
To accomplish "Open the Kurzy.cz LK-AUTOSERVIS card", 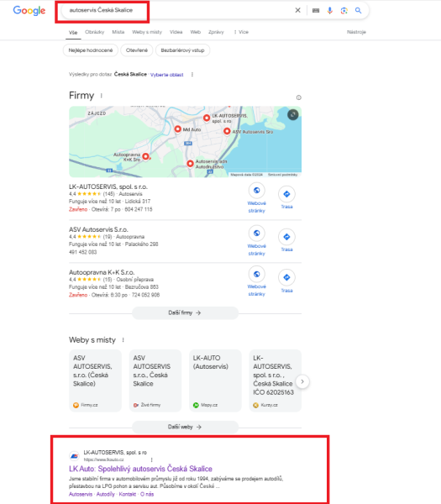I will [276, 381].
